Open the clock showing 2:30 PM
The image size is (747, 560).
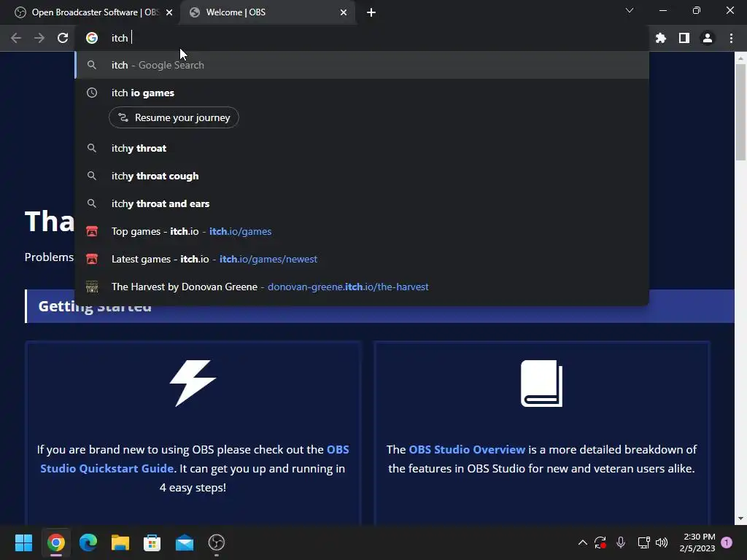point(697,542)
